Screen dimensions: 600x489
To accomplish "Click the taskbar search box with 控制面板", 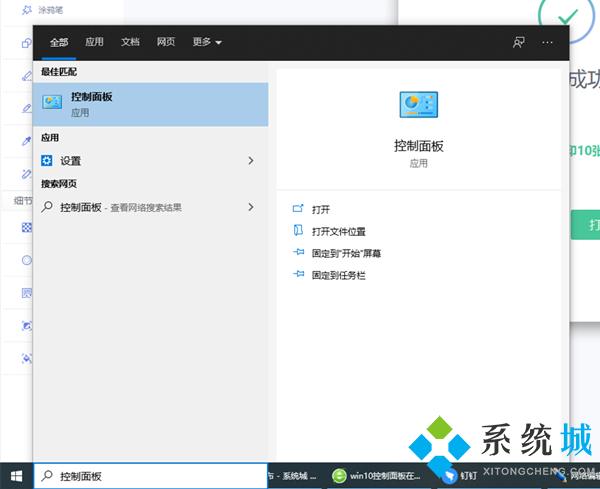I will [151, 476].
